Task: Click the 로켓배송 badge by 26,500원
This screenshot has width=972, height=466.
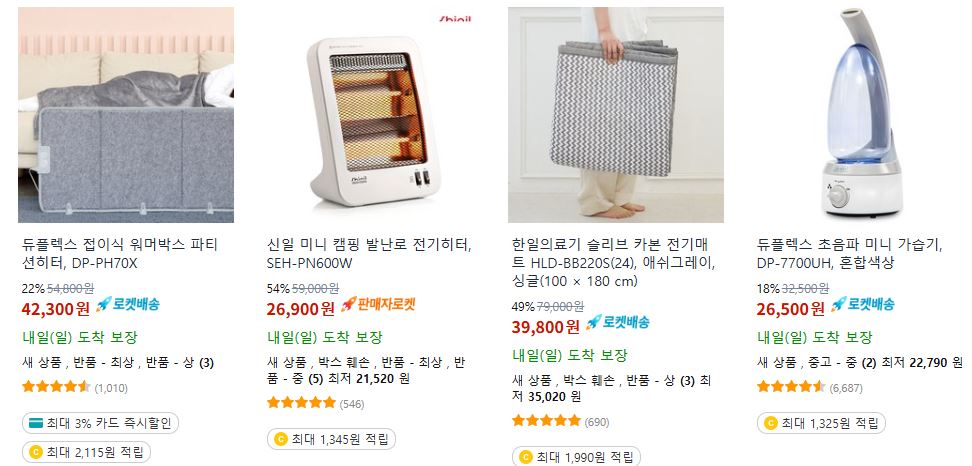Action: pos(862,304)
